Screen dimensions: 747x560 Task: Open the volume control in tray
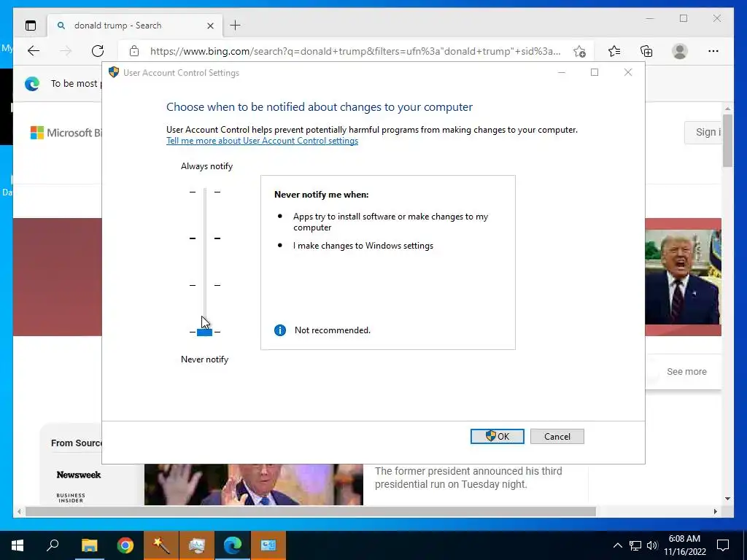coord(652,545)
